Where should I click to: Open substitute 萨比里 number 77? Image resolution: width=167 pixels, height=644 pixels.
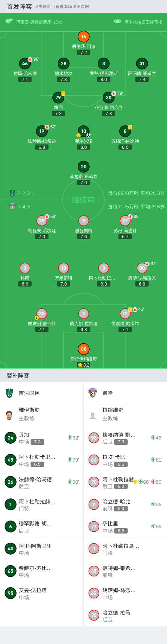coord(94,526)
